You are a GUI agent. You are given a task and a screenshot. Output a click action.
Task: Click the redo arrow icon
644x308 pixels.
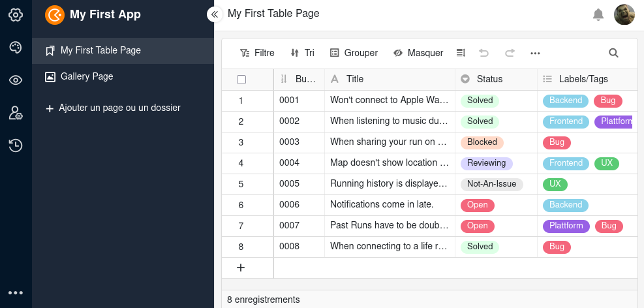coord(510,53)
